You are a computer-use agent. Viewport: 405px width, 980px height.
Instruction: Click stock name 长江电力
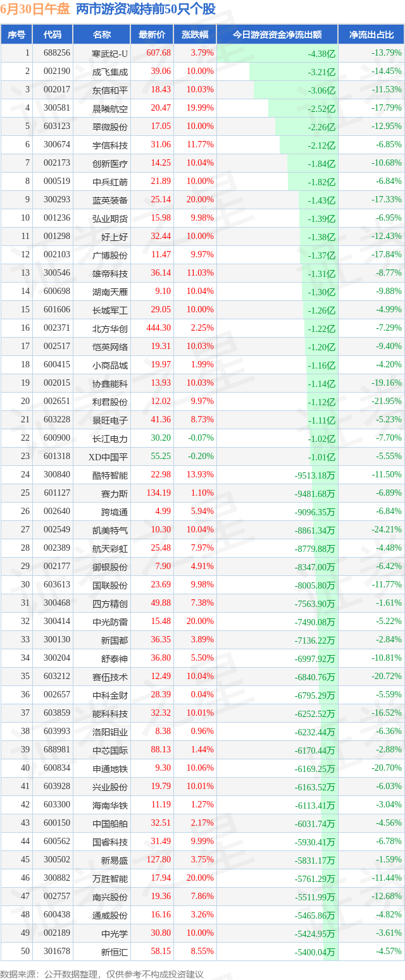[x=109, y=438]
